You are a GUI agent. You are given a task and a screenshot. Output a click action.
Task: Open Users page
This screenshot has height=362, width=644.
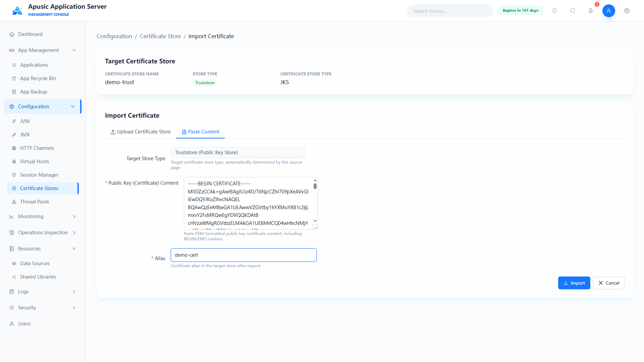coord(43,324)
